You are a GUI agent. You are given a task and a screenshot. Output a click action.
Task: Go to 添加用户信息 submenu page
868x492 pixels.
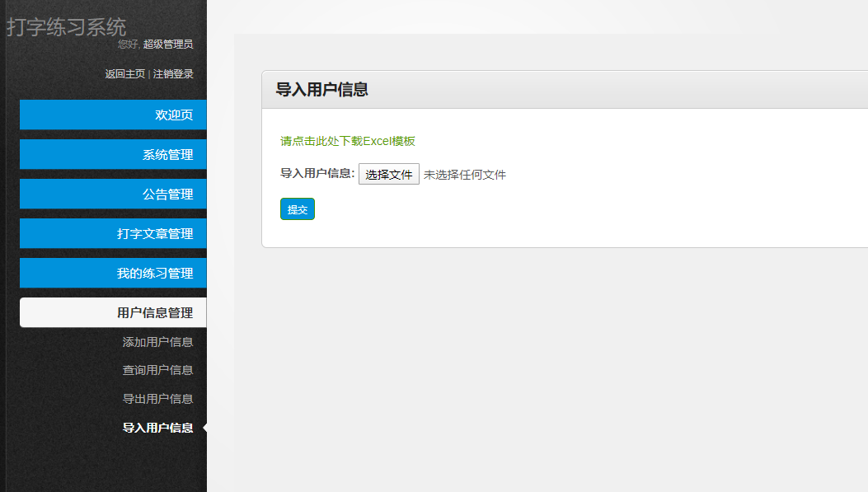(157, 342)
